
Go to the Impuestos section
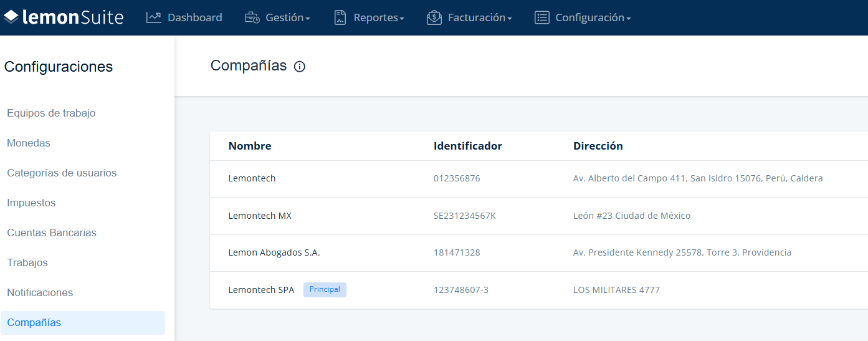click(x=31, y=203)
